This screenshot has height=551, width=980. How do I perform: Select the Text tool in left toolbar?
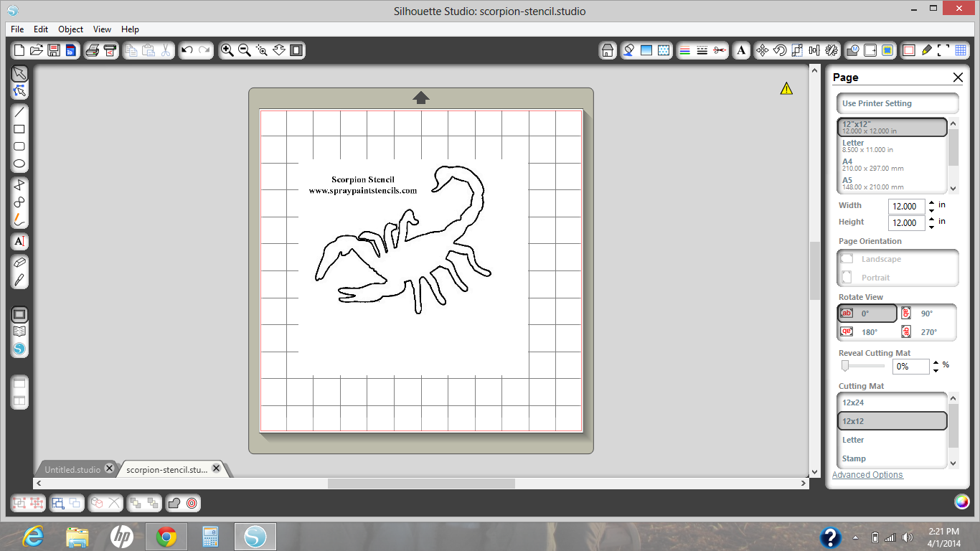[19, 242]
